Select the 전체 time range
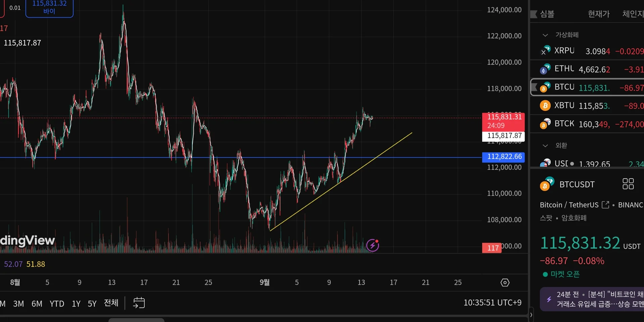This screenshot has width=644, height=322. (x=111, y=303)
